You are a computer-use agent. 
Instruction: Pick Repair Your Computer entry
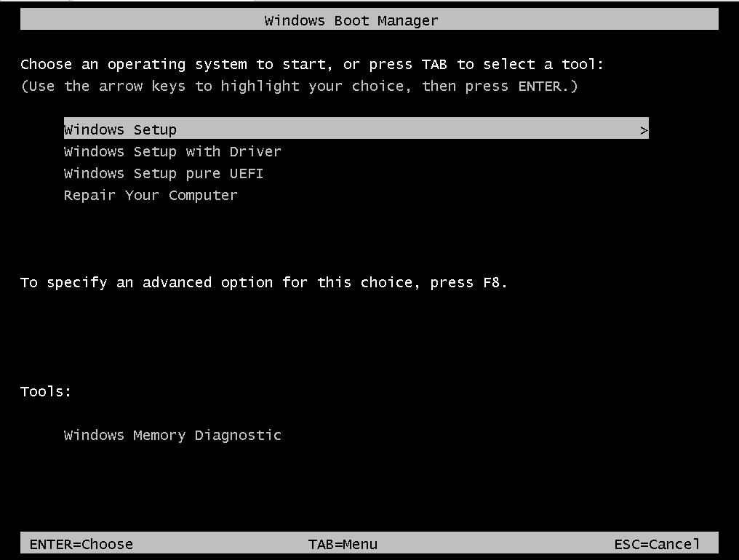pyautogui.click(x=151, y=195)
